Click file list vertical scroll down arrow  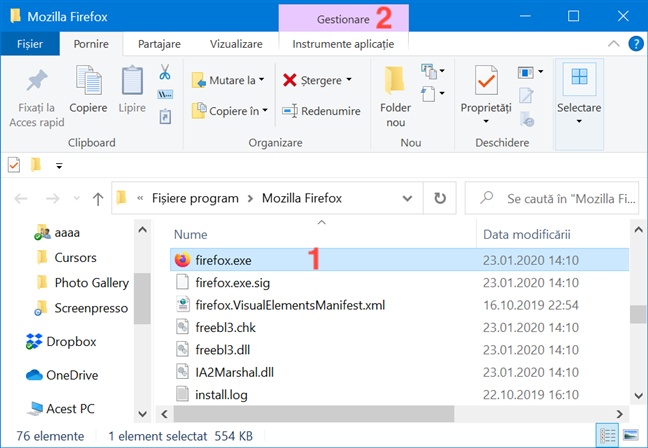pos(638,396)
